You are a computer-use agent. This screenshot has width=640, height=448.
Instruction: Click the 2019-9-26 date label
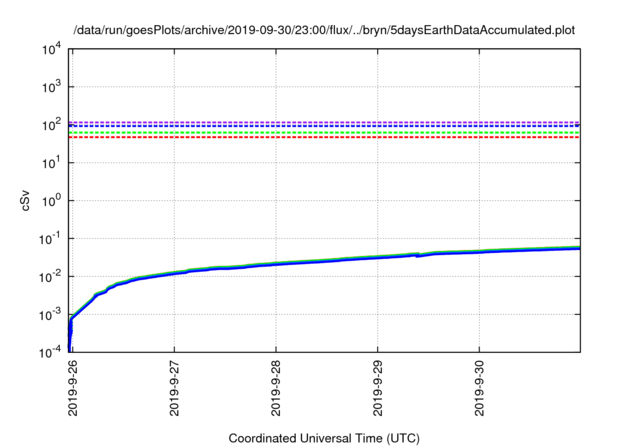(73, 388)
